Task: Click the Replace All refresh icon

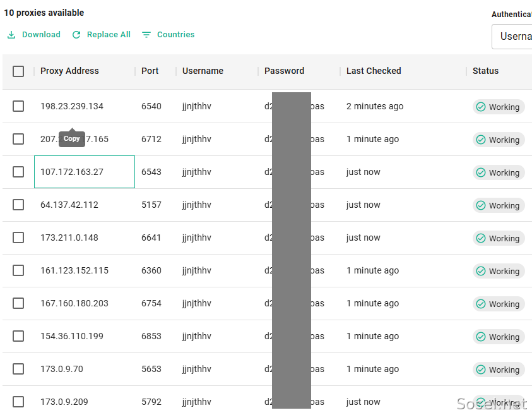Action: (x=76, y=35)
